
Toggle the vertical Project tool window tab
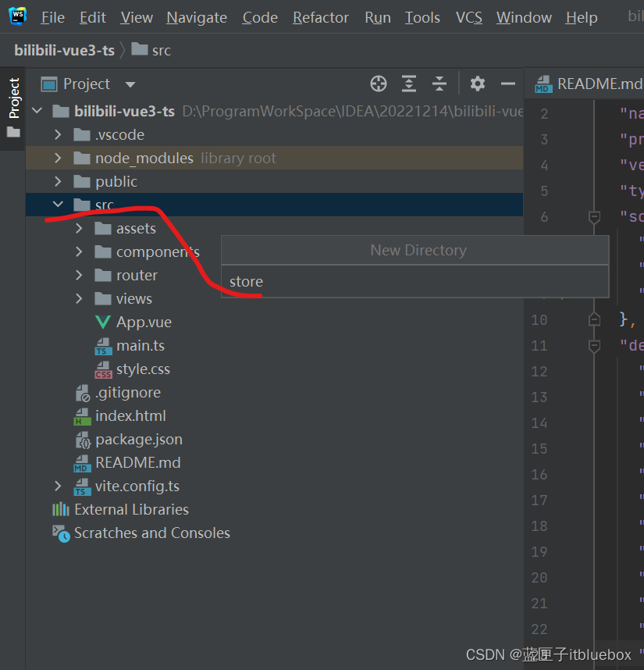point(13,108)
